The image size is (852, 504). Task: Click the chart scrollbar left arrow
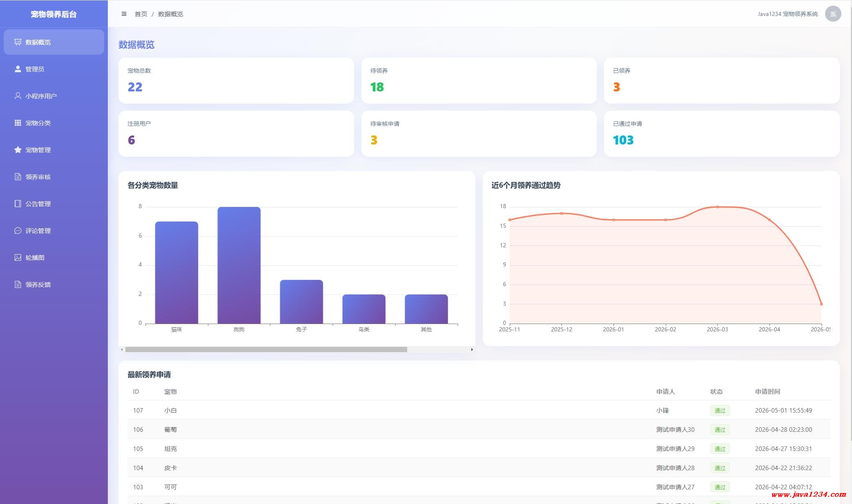coord(122,349)
